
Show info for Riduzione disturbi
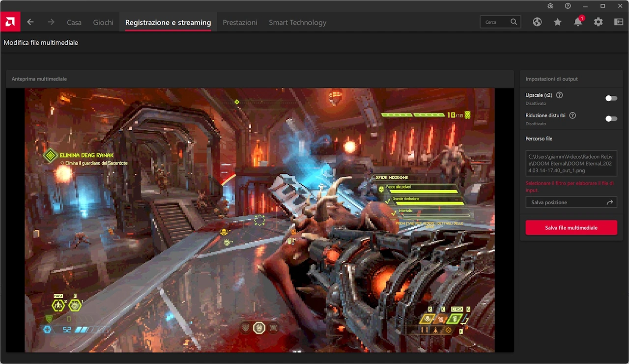coord(572,115)
